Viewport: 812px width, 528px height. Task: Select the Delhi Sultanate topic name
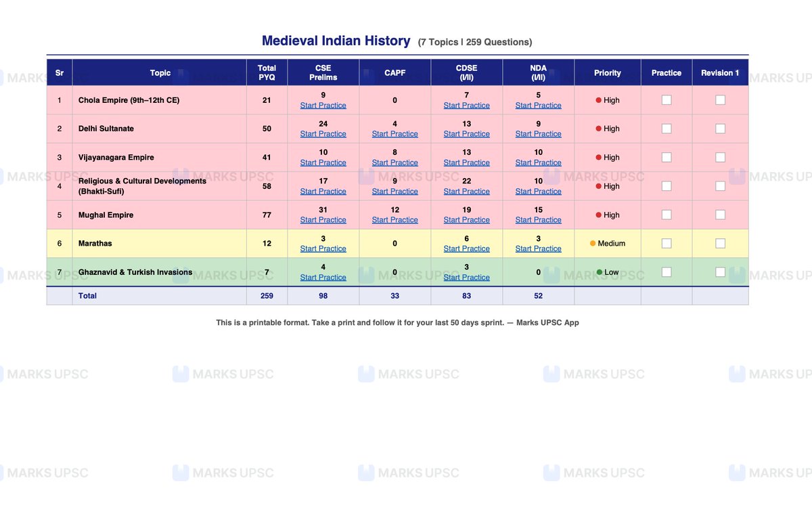coord(106,129)
